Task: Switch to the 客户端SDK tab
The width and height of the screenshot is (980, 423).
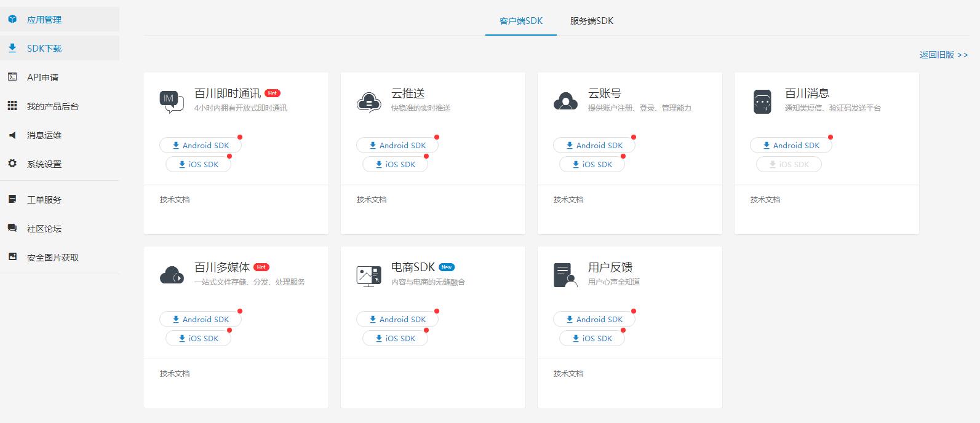Action: [521, 21]
